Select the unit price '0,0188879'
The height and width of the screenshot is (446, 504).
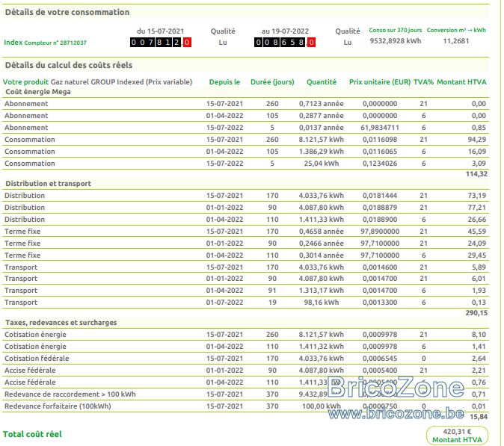[380, 208]
